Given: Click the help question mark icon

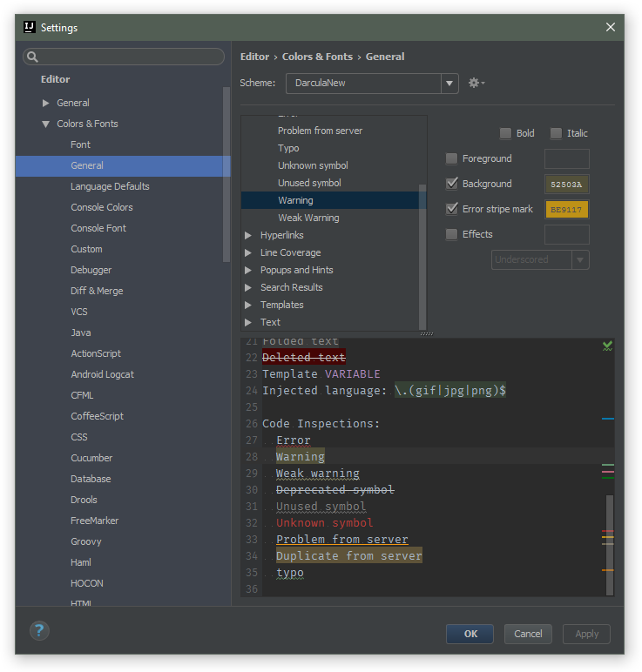Looking at the screenshot, I should [x=38, y=630].
